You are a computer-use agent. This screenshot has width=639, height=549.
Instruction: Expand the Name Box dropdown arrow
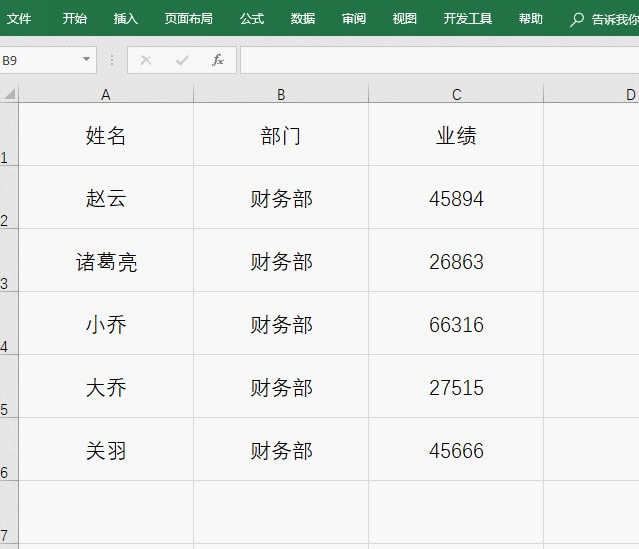point(86,60)
